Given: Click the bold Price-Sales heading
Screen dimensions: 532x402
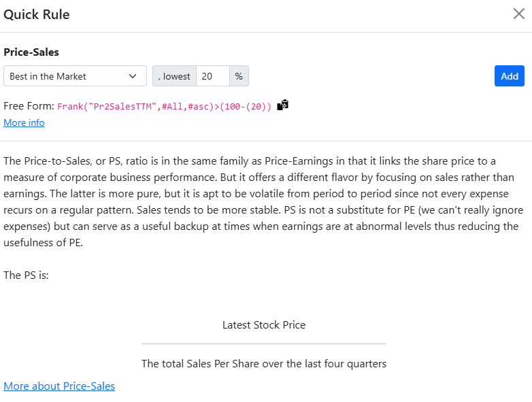Looking at the screenshot, I should coord(31,52).
